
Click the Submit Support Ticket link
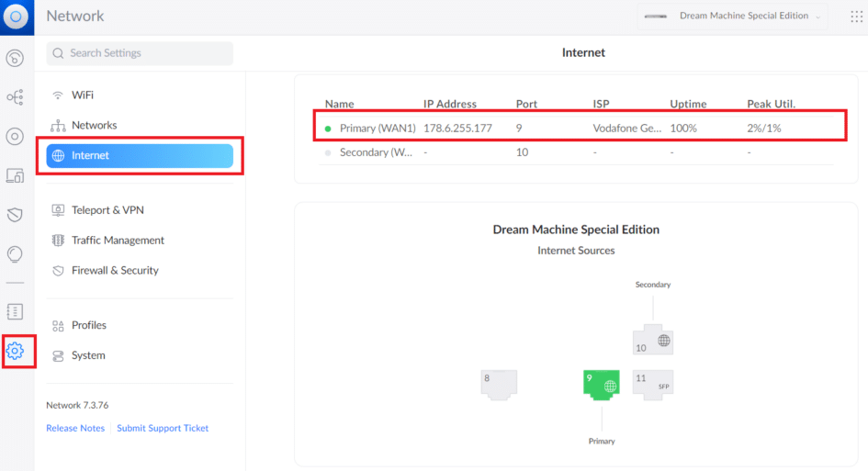pos(163,429)
